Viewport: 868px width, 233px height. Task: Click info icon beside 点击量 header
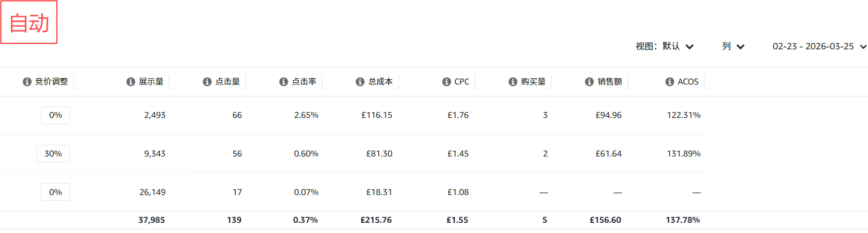tap(207, 82)
